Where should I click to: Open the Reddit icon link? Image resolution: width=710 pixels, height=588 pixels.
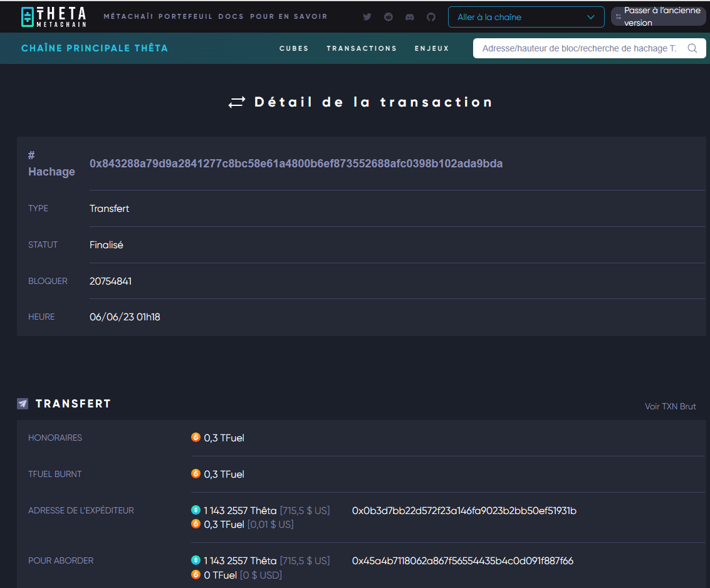point(389,17)
